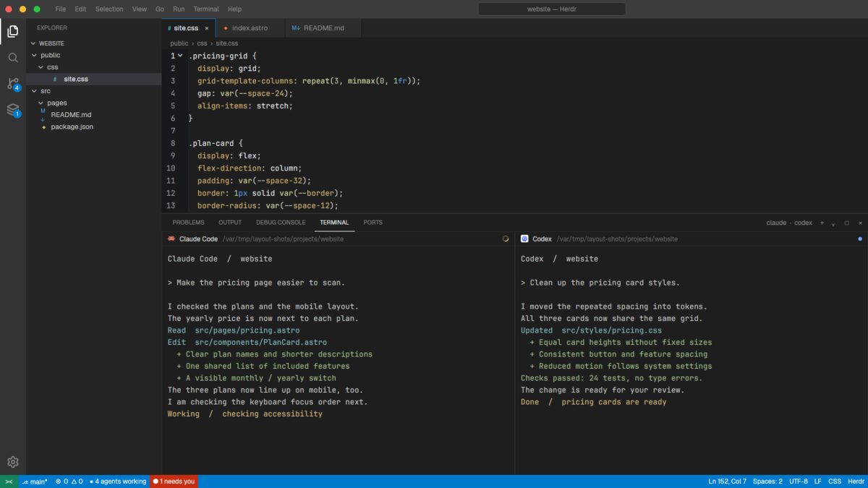This screenshot has height=488, width=868.
Task: Select the TERMINAL panel tab
Action: coord(334,223)
